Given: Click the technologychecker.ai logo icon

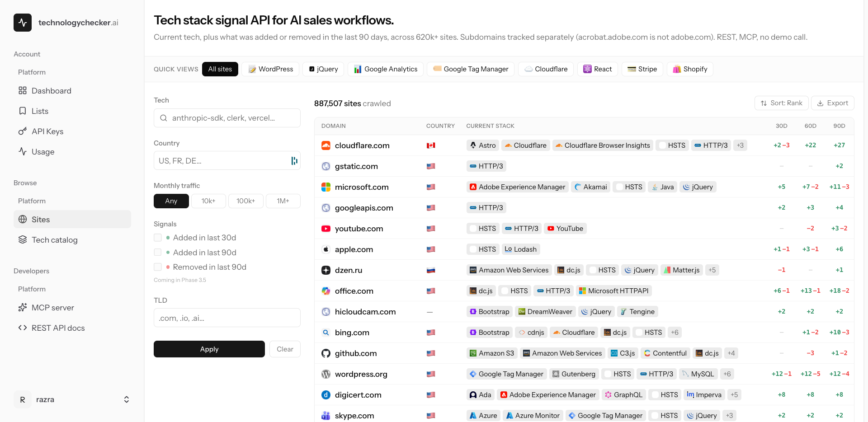Looking at the screenshot, I should pos(23,23).
